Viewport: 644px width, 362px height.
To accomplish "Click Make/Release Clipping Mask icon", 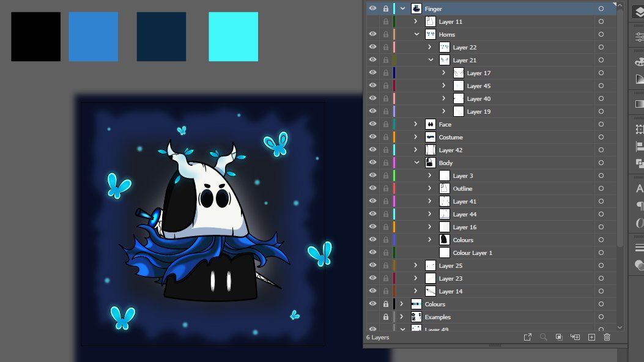I will [x=559, y=337].
